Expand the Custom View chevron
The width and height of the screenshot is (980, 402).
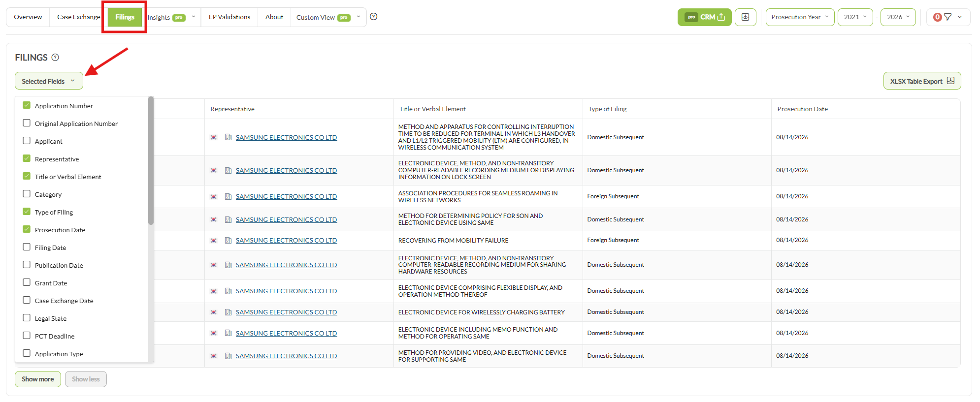click(359, 17)
